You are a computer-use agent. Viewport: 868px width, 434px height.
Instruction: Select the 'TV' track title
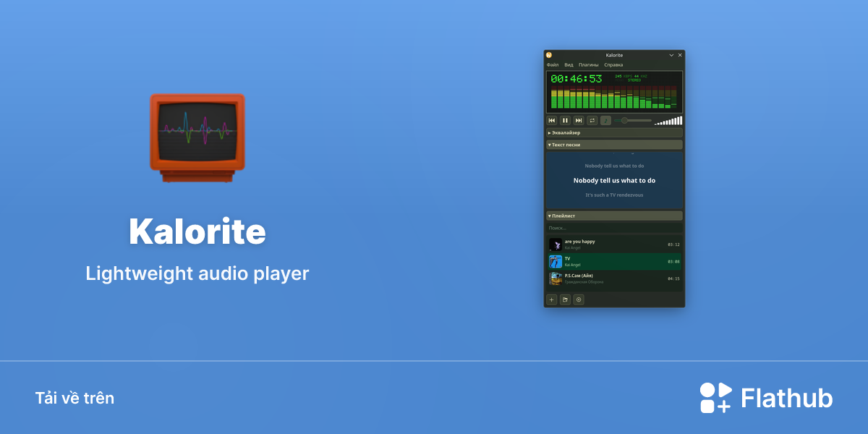(568, 258)
